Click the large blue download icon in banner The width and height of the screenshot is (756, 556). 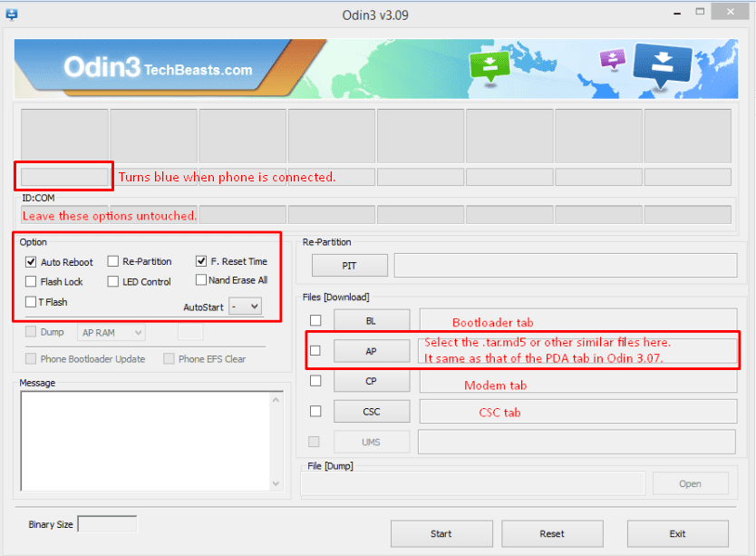[663, 65]
